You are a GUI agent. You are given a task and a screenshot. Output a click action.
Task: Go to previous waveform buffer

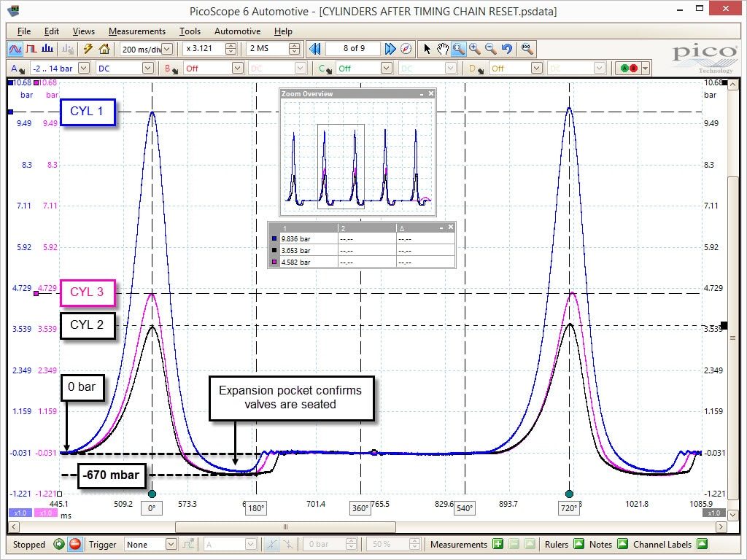coord(315,49)
